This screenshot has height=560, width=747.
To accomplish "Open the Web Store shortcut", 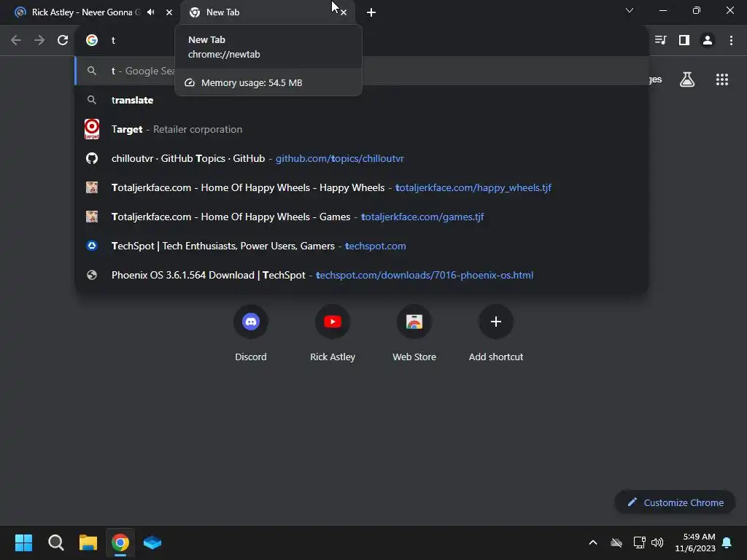I will tap(414, 333).
